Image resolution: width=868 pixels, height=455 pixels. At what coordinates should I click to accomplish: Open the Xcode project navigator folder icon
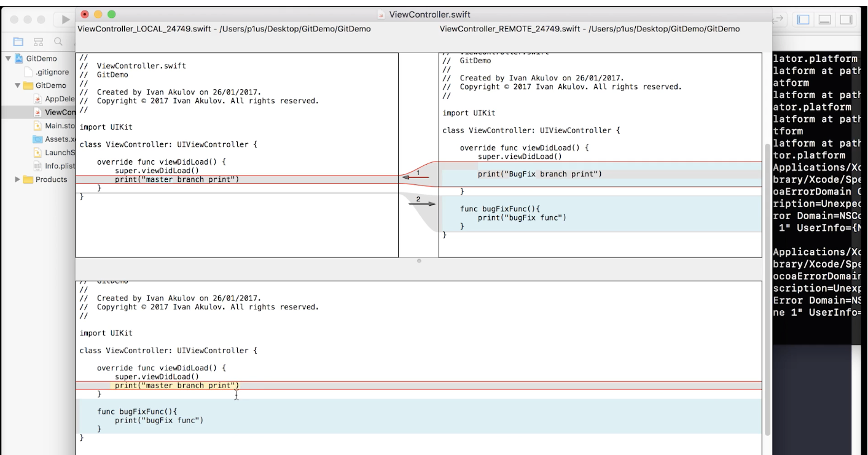point(18,42)
